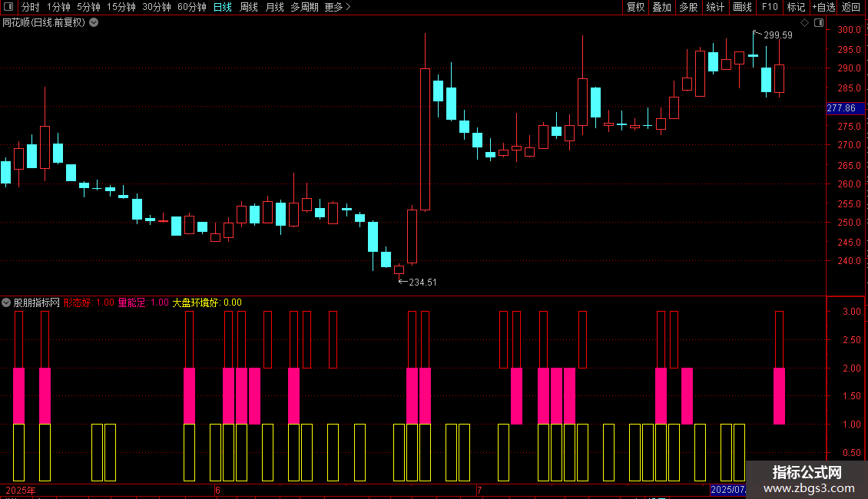The width and height of the screenshot is (868, 499).
Task: Click the 复权 button
Action: (x=635, y=7)
